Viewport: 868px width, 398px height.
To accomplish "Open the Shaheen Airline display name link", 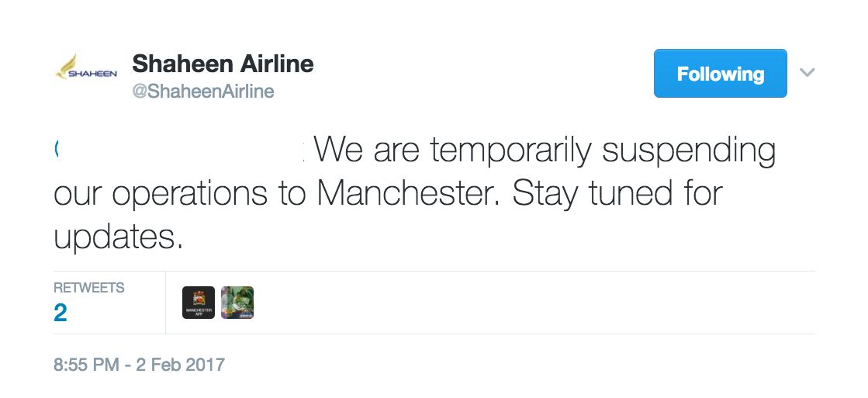I will pyautogui.click(x=223, y=64).
